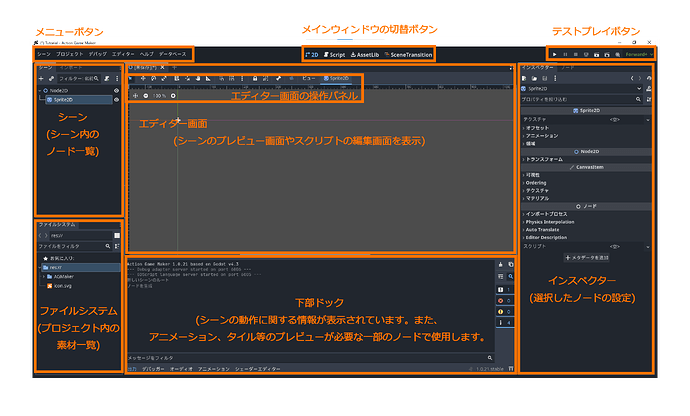The width and height of the screenshot is (690, 416).
Task: Attach script icon in Scene dock
Action: [x=106, y=78]
